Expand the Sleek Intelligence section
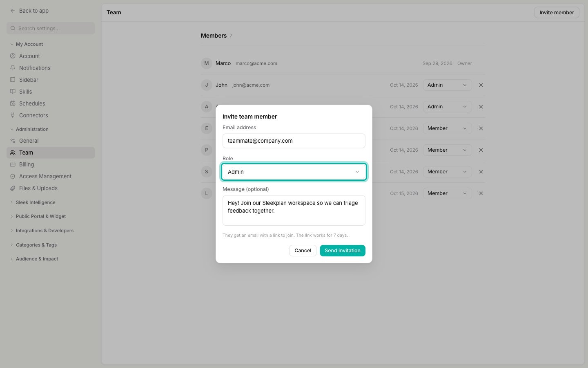Screen dimensions: 588x368 pyautogui.click(x=33, y=202)
